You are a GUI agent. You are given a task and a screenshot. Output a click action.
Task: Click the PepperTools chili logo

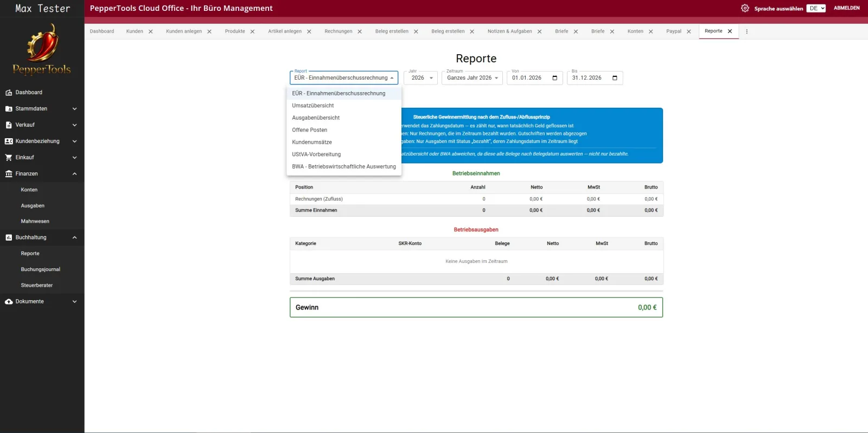(42, 49)
